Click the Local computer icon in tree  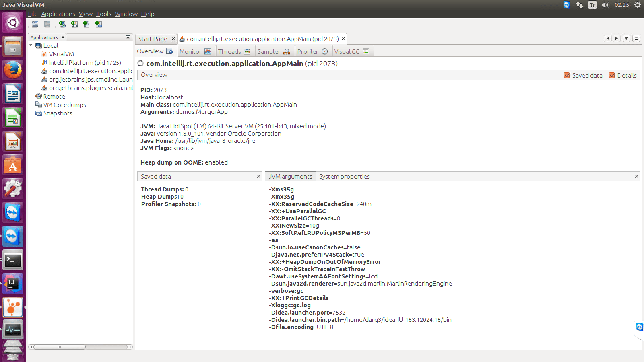coord(39,46)
